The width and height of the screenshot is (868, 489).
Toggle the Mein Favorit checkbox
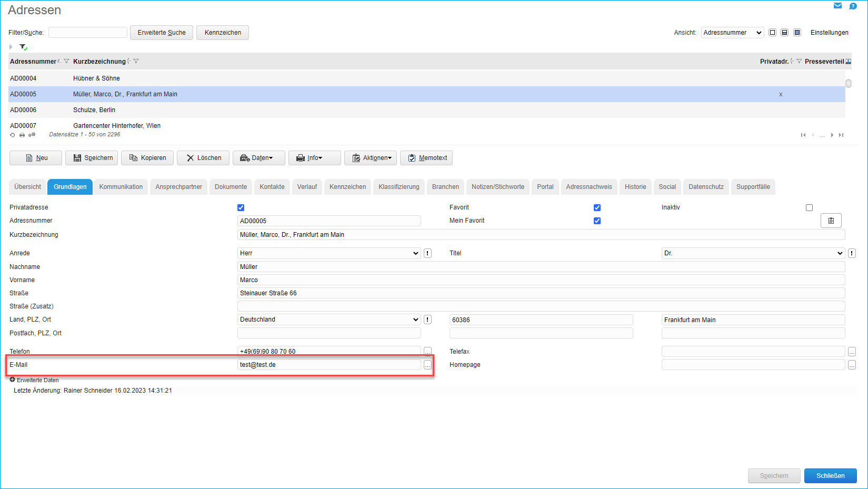[597, 221]
